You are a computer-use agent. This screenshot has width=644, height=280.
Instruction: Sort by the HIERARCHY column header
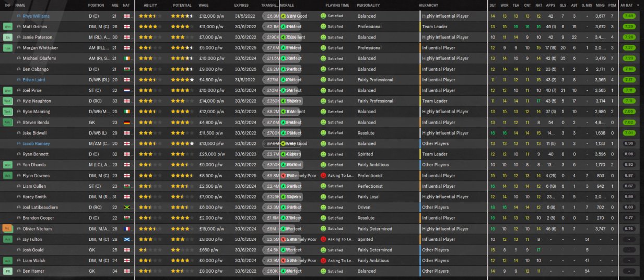[x=428, y=5]
